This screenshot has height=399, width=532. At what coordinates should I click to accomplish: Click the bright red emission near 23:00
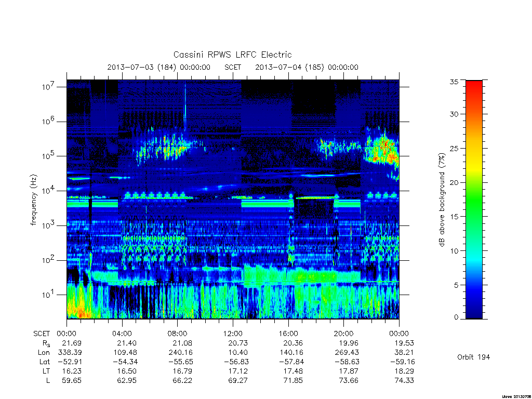click(x=383, y=151)
